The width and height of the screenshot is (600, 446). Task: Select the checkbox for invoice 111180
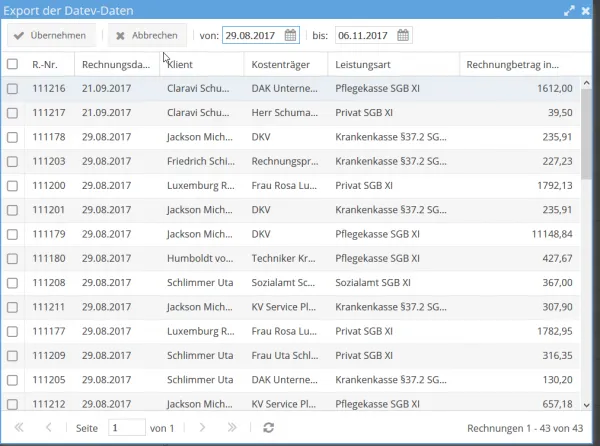click(12, 259)
